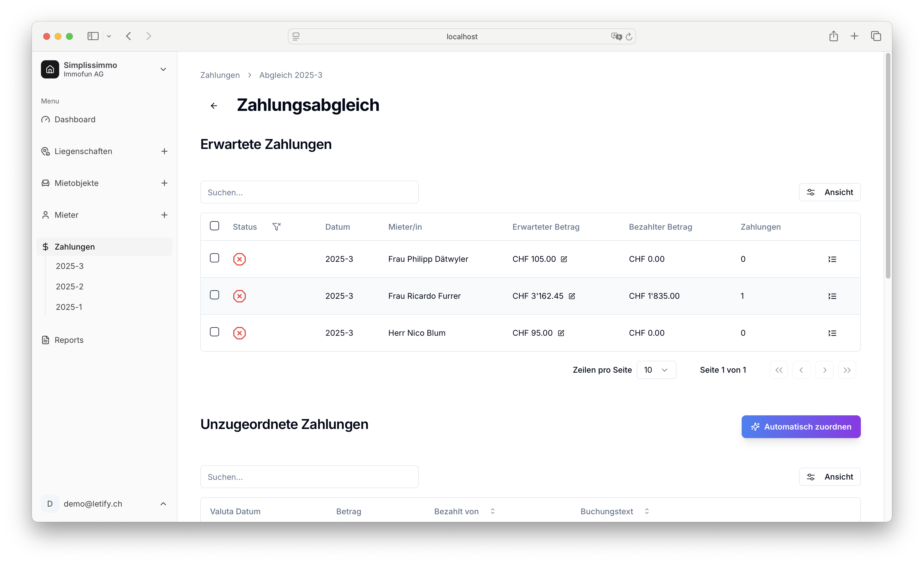Check the select-all checkbox in the table header
The image size is (924, 564).
(x=214, y=225)
